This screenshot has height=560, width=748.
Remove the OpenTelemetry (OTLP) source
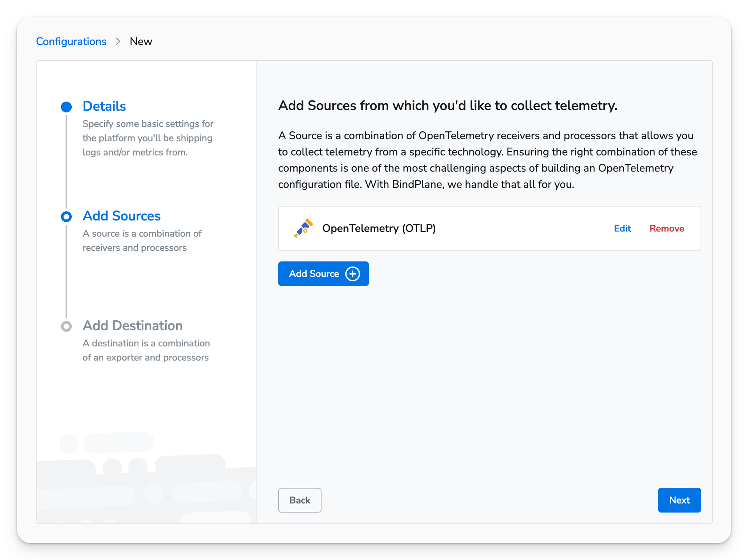(x=667, y=228)
